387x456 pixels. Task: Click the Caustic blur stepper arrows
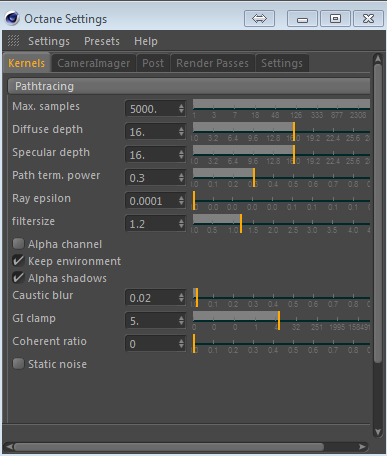point(181,298)
